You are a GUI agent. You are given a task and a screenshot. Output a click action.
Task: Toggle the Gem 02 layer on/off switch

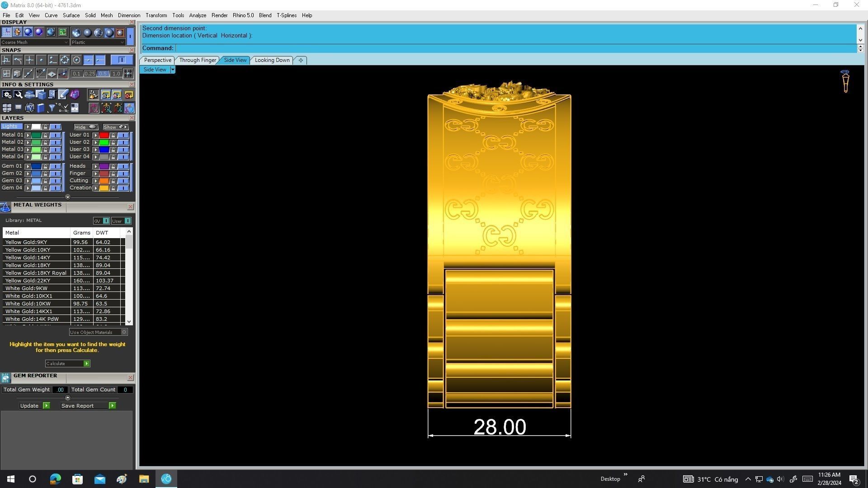coord(55,174)
